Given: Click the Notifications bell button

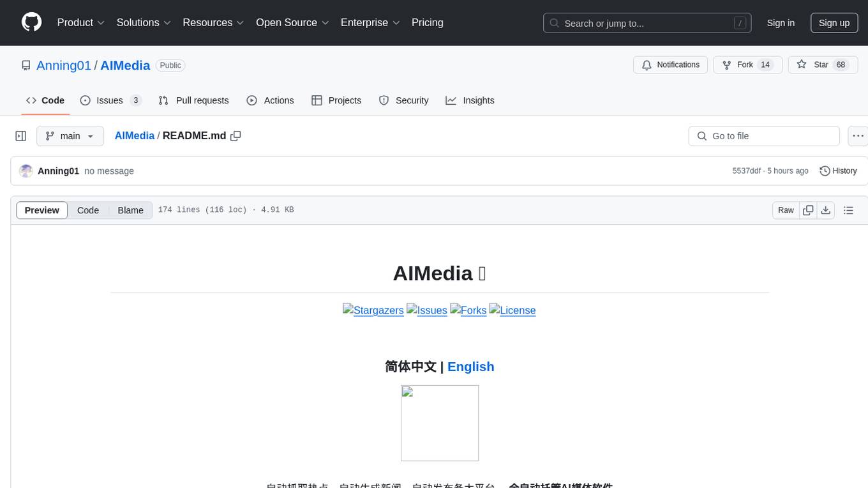Looking at the screenshot, I should (671, 65).
